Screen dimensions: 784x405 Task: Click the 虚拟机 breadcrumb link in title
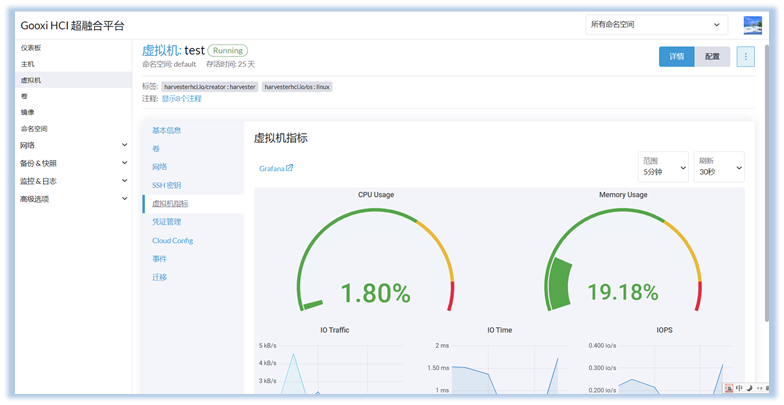click(161, 49)
